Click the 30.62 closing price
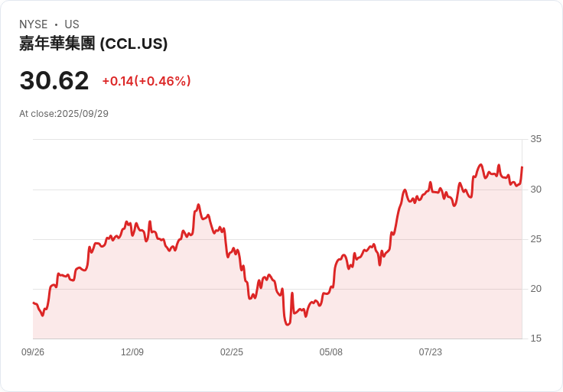563x392 pixels. click(54, 80)
